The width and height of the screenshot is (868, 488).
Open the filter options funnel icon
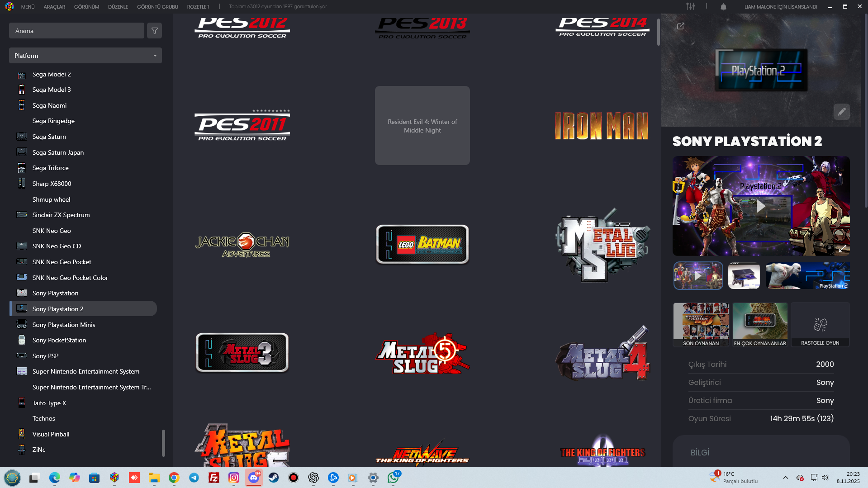pyautogui.click(x=155, y=31)
